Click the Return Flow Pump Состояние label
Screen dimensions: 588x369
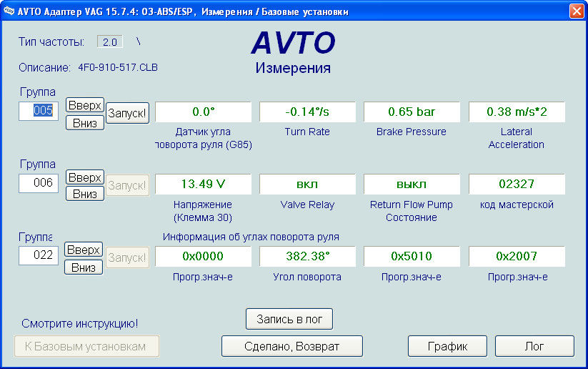coord(412,211)
